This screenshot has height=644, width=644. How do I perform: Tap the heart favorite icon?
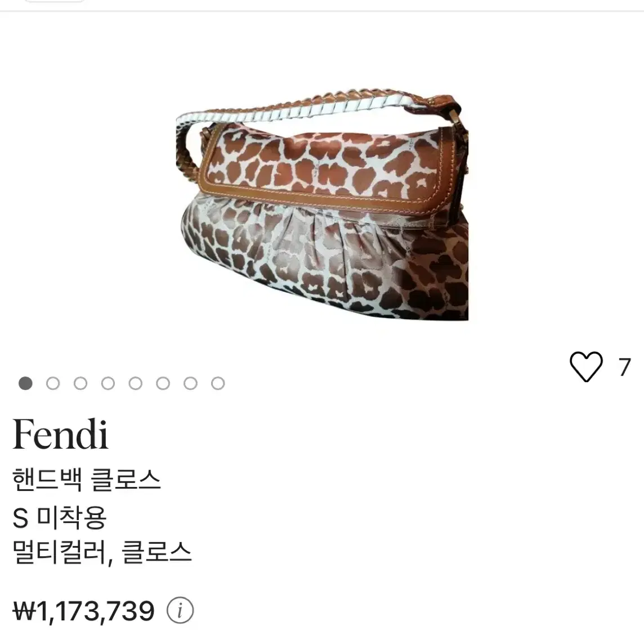(x=586, y=366)
